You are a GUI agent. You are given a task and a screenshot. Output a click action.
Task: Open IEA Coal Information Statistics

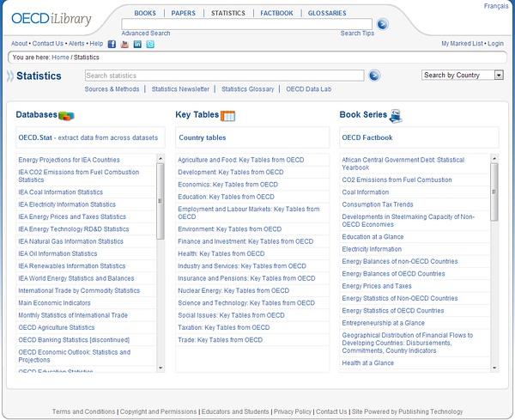tap(61, 192)
